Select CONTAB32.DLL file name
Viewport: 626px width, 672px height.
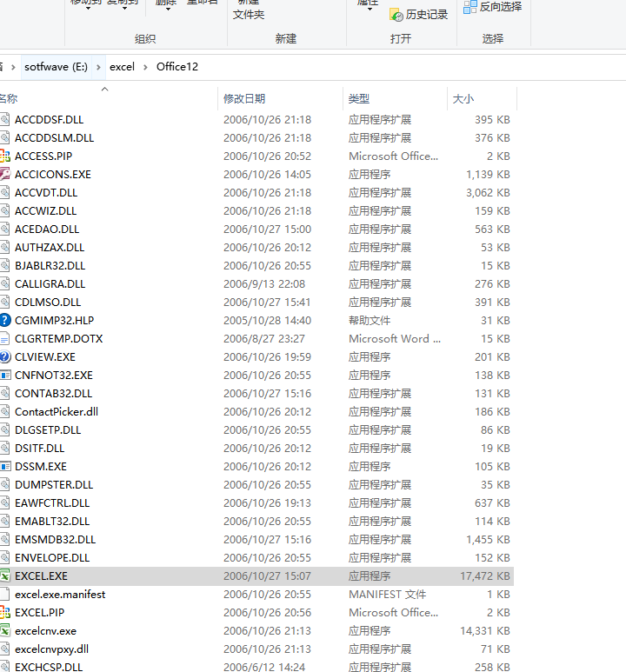coord(54,394)
